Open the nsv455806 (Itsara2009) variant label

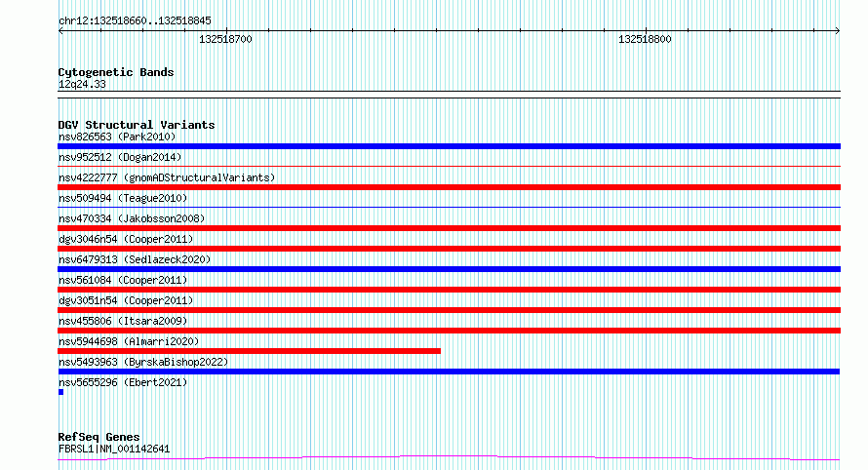point(123,321)
